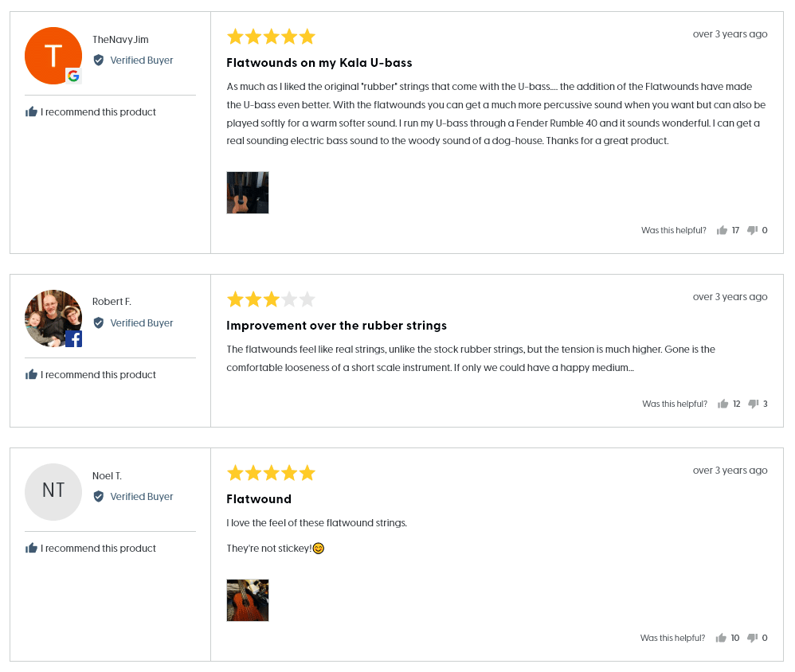The height and width of the screenshot is (672, 795).
Task: Click the orange T avatar of TheNavyJim
Action: pos(52,54)
